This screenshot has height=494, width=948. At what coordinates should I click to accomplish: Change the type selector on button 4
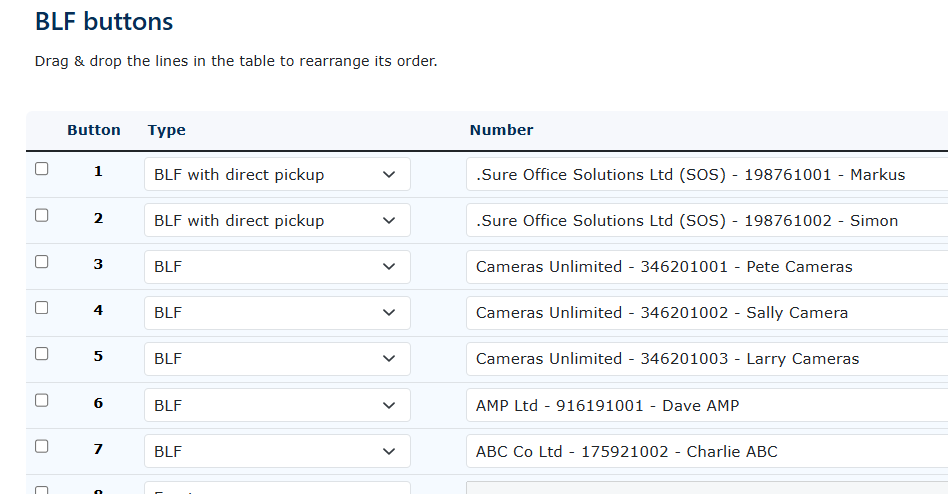pyautogui.click(x=277, y=313)
